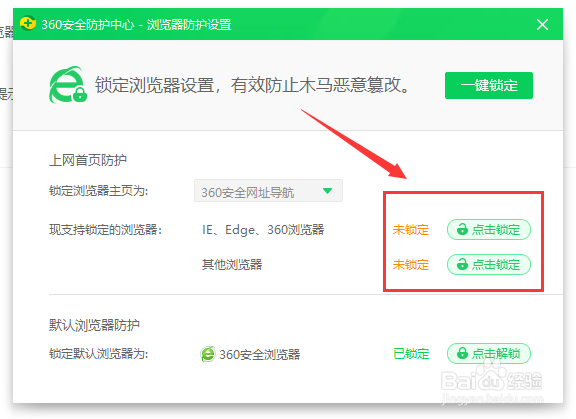Click the 360 shield logo in title bar
The image size is (576, 419).
28,24
